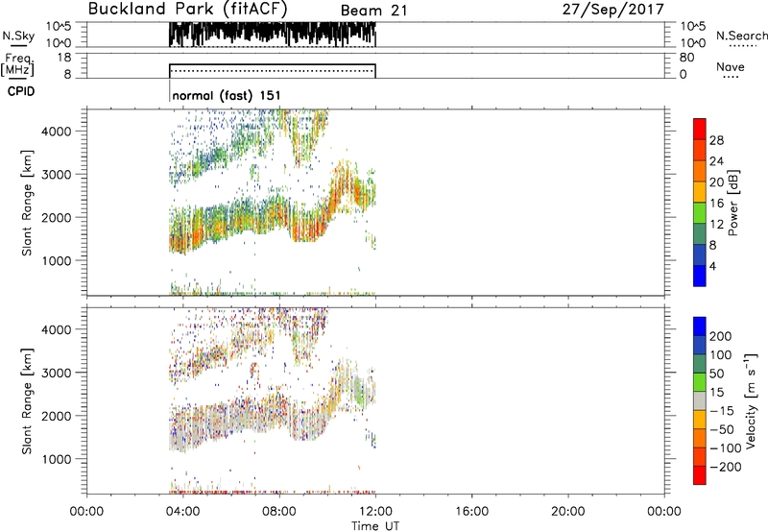The image size is (768, 532).
Task: Select the Freq. [MHz] axis label
Action: pos(18,64)
